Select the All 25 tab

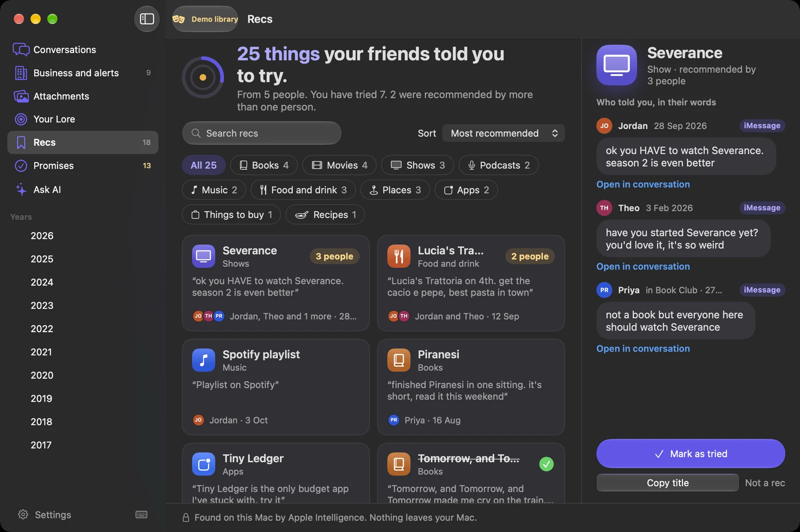[x=203, y=165]
